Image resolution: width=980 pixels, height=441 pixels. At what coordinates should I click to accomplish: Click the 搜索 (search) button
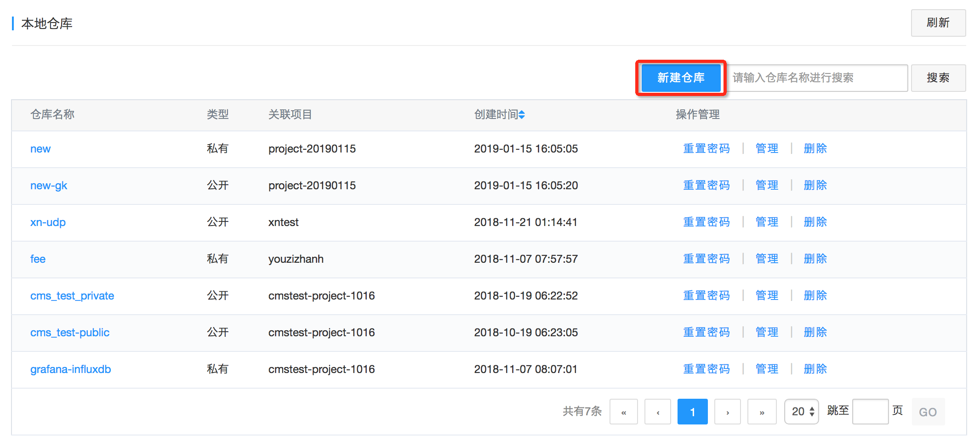coord(938,78)
